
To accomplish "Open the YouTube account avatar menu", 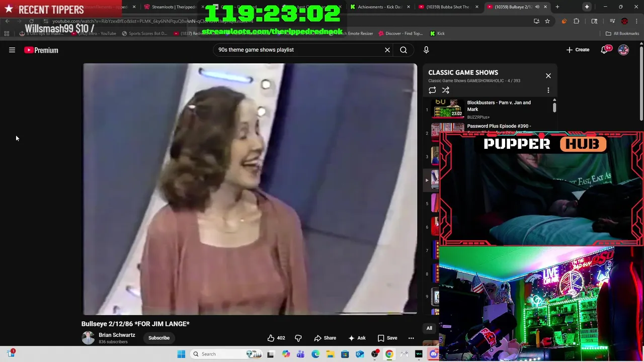I will click(623, 50).
